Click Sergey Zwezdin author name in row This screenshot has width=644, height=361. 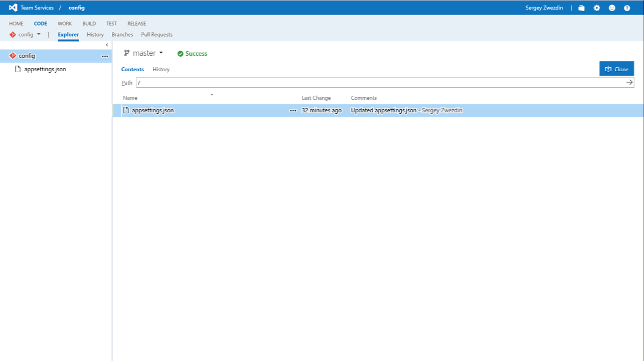(442, 110)
